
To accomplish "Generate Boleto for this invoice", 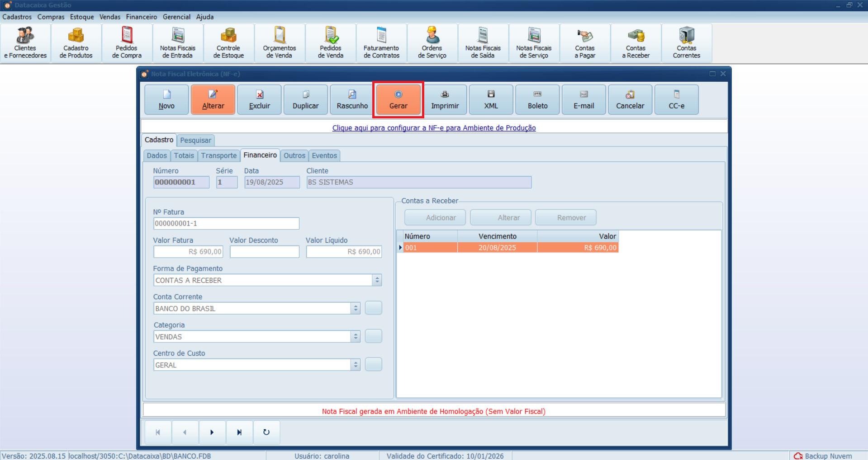I will pyautogui.click(x=537, y=100).
